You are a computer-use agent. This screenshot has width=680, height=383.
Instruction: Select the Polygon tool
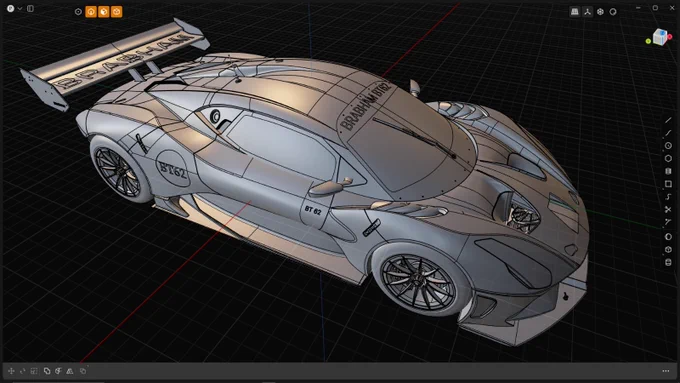click(x=668, y=158)
